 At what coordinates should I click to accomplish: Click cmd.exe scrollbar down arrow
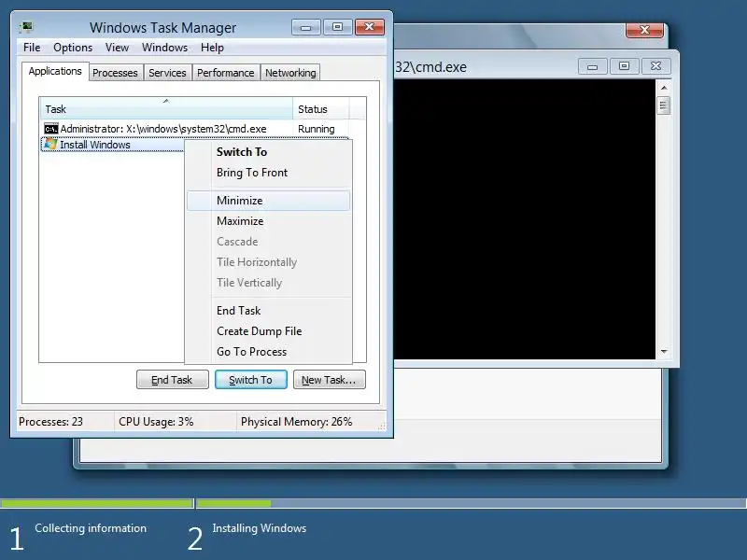[664, 352]
